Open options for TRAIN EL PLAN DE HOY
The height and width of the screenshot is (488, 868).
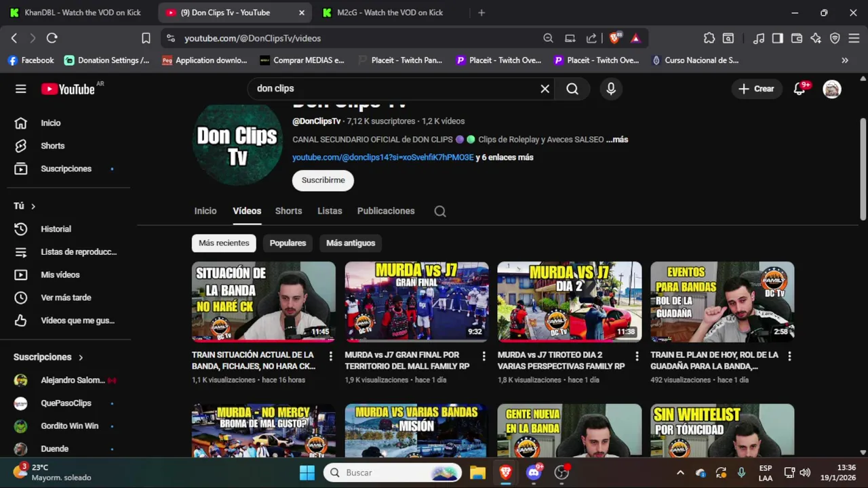[x=789, y=356]
